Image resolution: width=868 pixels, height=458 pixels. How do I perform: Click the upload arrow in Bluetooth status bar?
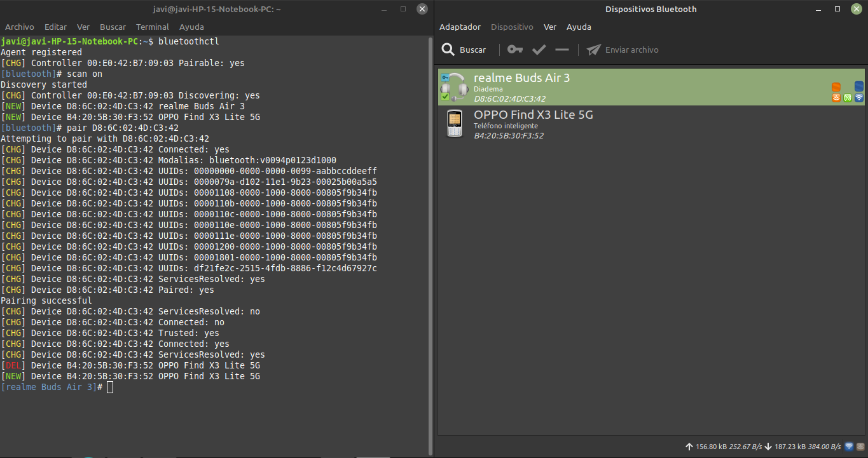pos(689,447)
